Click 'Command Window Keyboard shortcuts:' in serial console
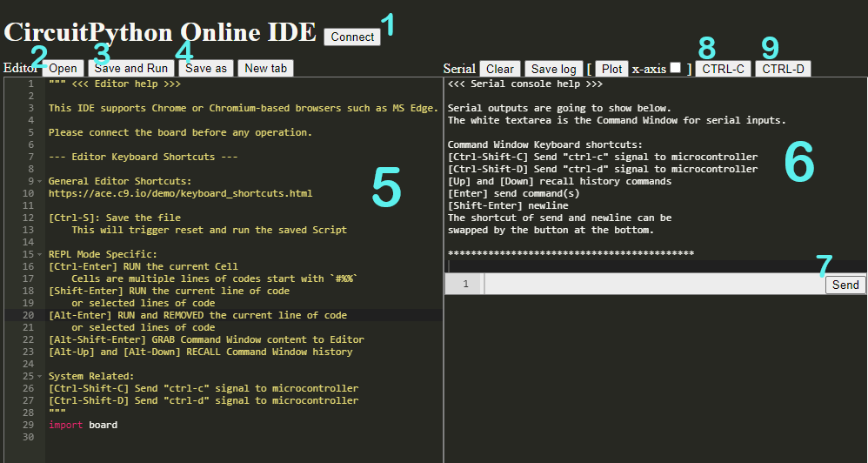Image resolution: width=868 pixels, height=463 pixels. [545, 144]
